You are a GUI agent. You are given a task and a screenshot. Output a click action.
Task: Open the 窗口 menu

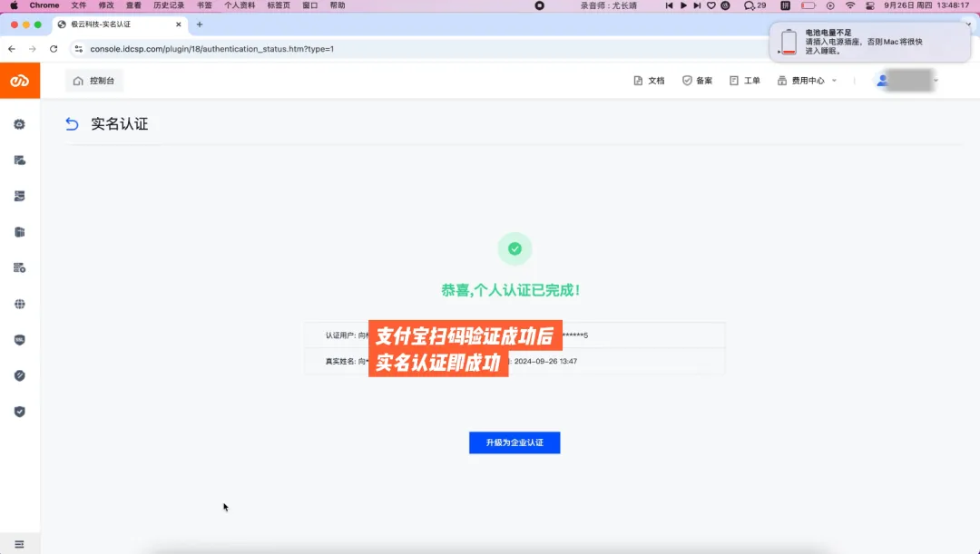tap(310, 5)
